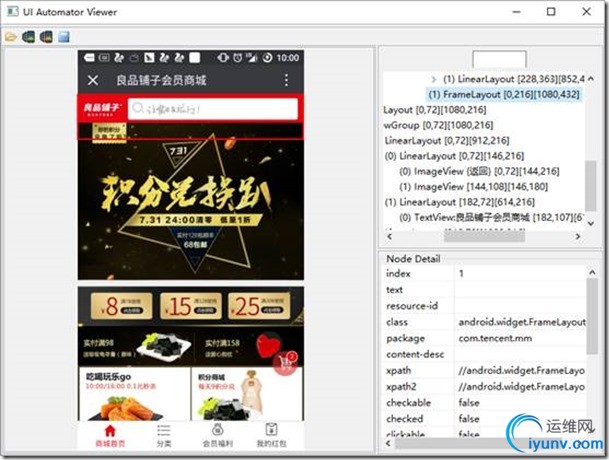Click empty search box above tree
The width and height of the screenshot is (609, 460).
[499, 59]
